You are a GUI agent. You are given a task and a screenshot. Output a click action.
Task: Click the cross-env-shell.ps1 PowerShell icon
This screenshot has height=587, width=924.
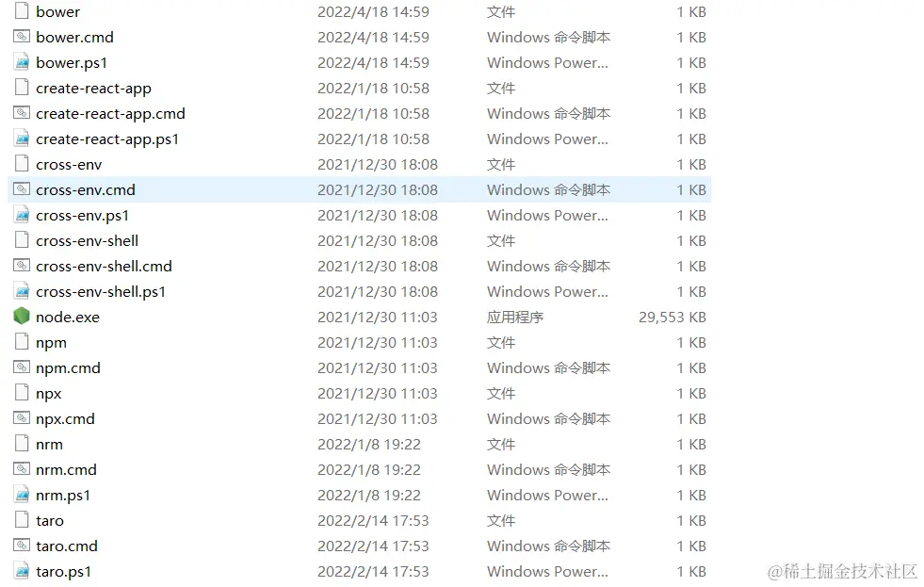tap(22, 291)
